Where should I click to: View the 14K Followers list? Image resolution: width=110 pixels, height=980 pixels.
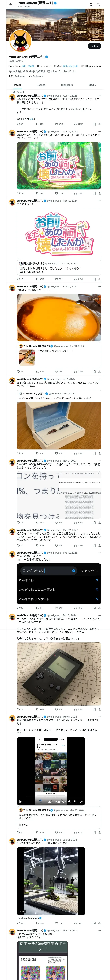tap(35, 76)
